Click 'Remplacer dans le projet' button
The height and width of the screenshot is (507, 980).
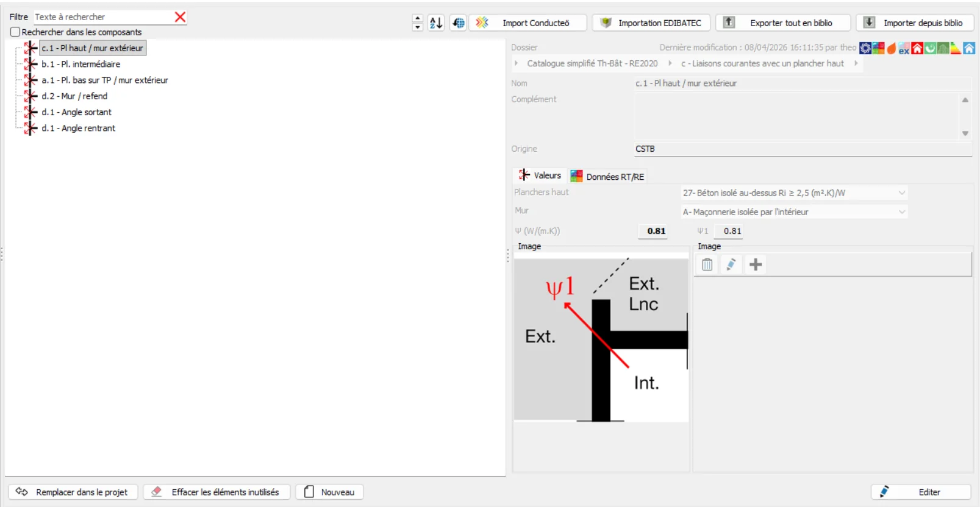(x=73, y=492)
